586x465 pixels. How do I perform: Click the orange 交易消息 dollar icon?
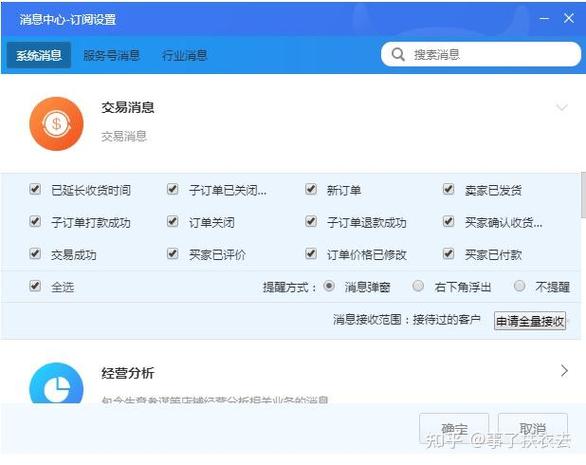56,124
